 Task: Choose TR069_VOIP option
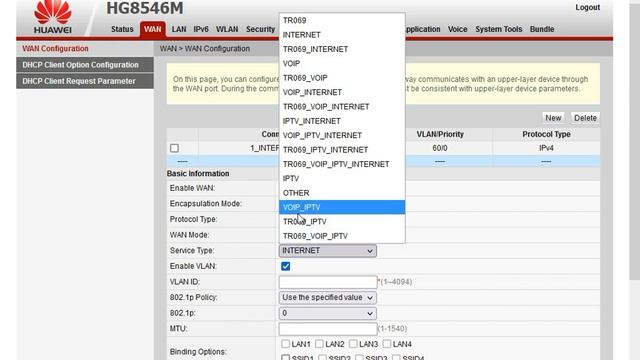[342, 78]
